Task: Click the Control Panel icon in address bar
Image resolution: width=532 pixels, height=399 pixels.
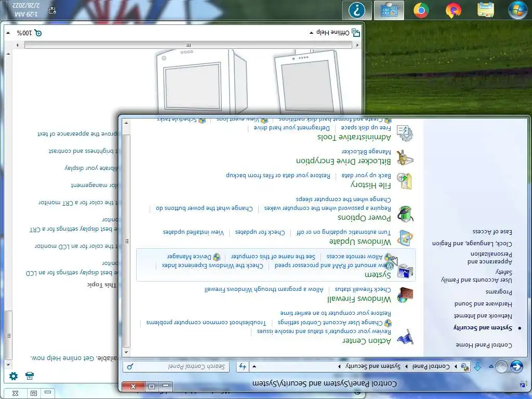Action: 465,367
